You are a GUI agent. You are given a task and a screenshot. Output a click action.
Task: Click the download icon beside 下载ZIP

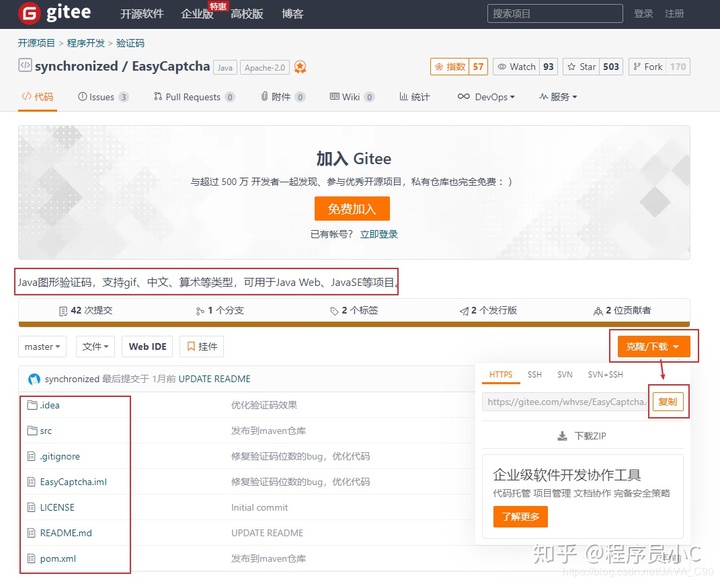(x=562, y=436)
